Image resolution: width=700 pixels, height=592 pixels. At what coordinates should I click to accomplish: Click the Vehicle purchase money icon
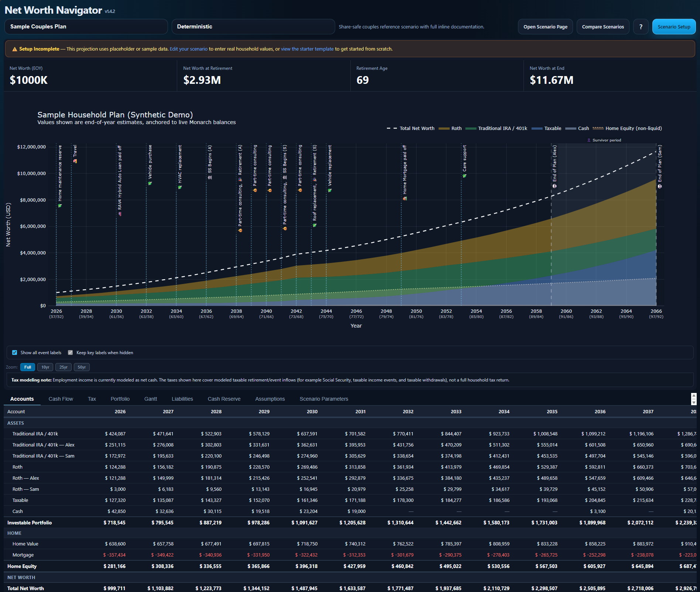[150, 184]
